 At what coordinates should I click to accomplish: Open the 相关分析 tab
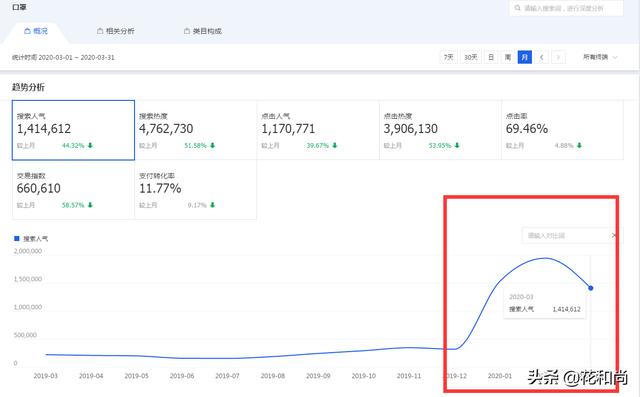click(116, 31)
